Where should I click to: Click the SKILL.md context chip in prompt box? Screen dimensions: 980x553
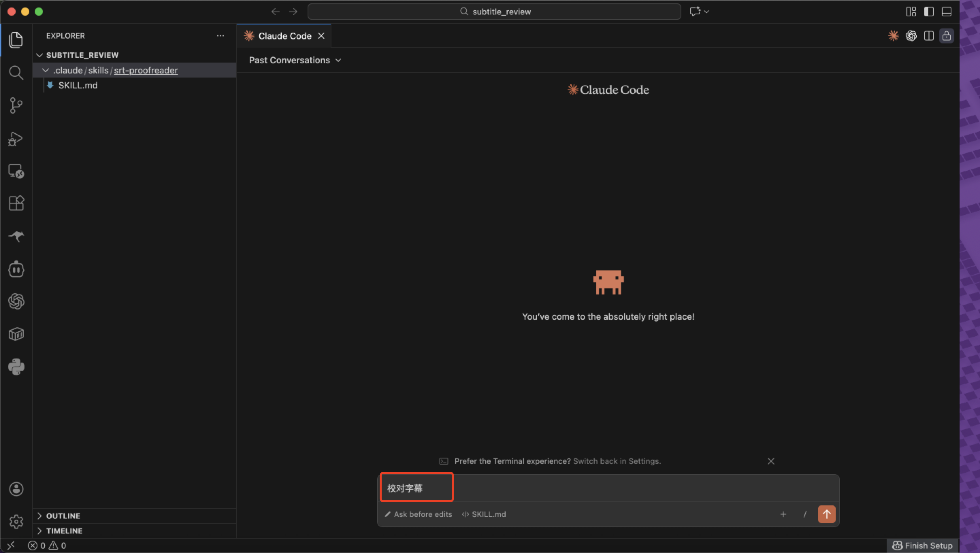click(484, 514)
